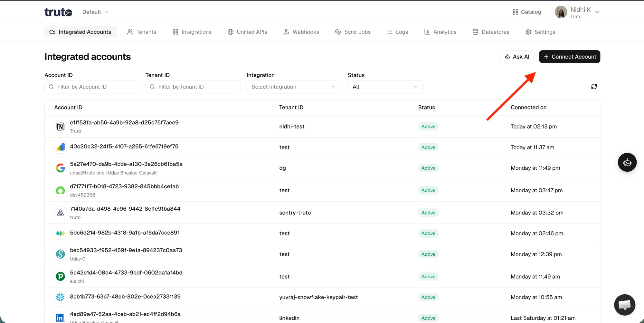Viewport: 644px width, 323px height.
Task: Switch to Unified APIs tab
Action: (247, 32)
